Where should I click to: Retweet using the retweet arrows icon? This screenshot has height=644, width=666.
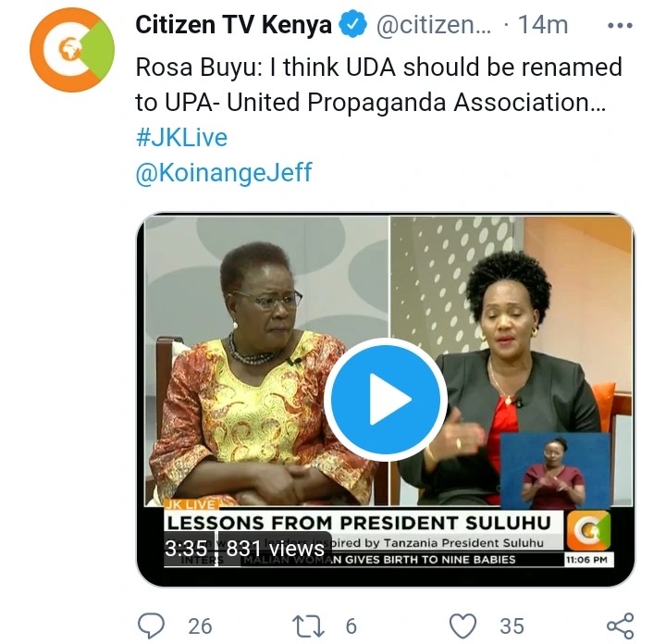[309, 626]
